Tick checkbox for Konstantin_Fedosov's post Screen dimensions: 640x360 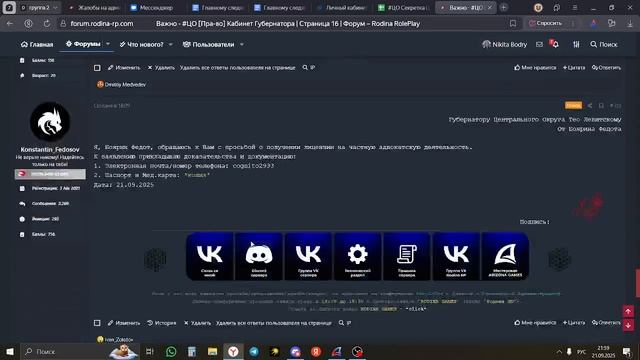click(x=97, y=323)
